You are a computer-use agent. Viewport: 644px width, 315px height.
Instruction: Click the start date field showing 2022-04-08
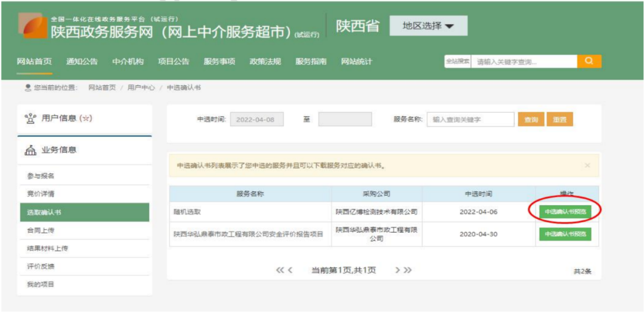257,119
